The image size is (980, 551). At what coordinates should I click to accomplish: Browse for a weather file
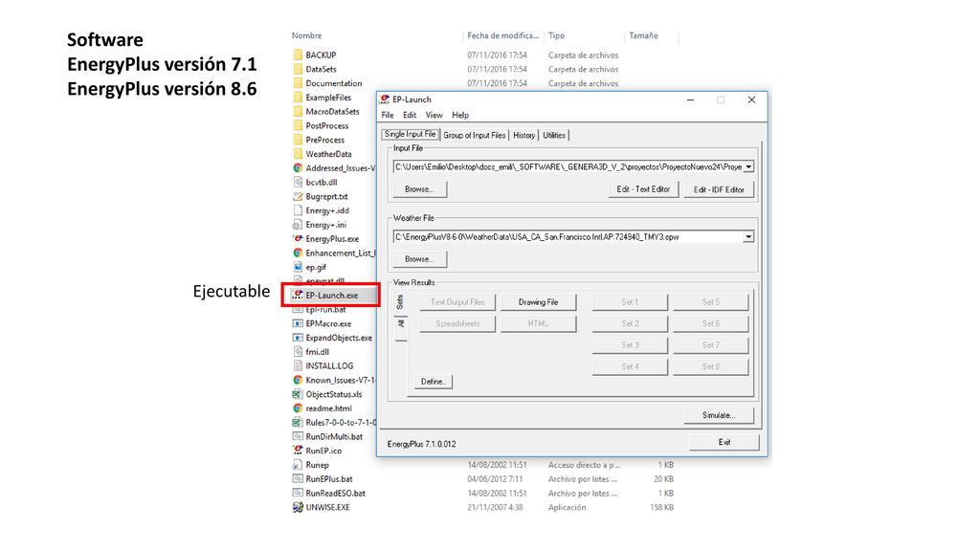click(419, 259)
